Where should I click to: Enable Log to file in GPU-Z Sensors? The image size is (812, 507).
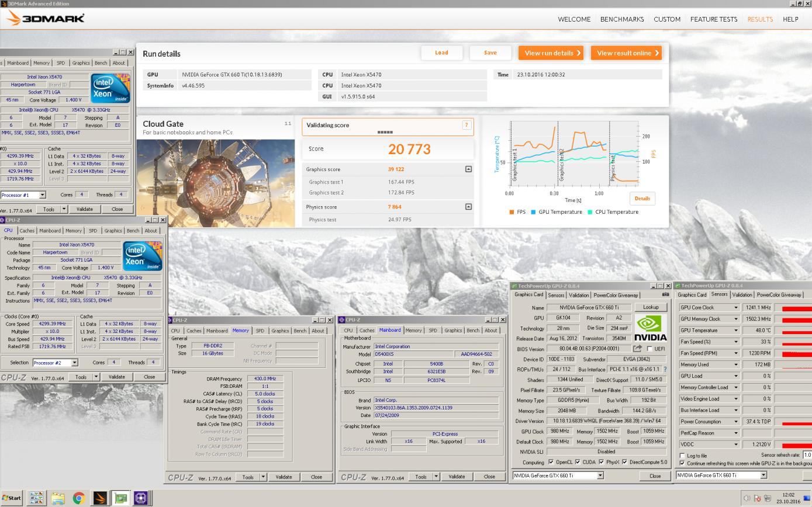tap(682, 456)
